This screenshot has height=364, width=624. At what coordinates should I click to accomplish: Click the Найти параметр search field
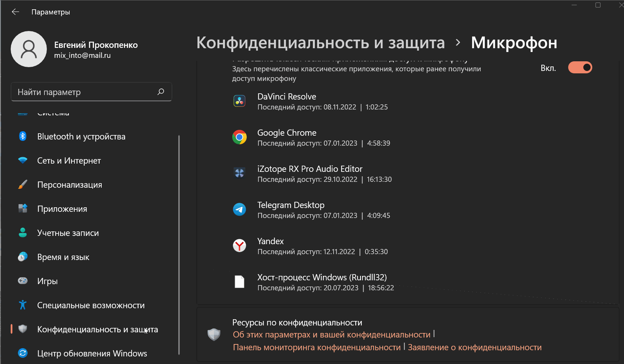(84, 92)
